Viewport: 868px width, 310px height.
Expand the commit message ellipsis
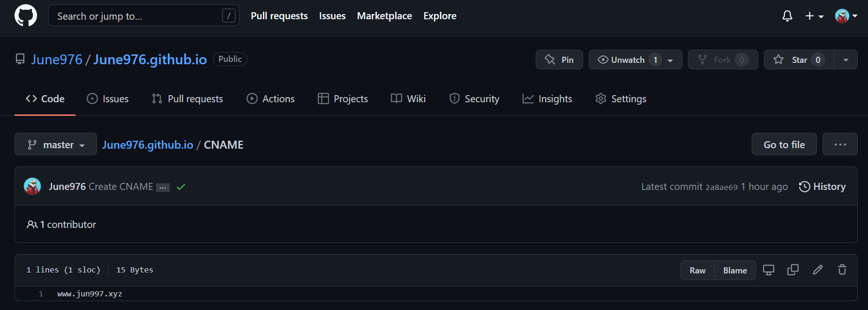click(x=163, y=188)
